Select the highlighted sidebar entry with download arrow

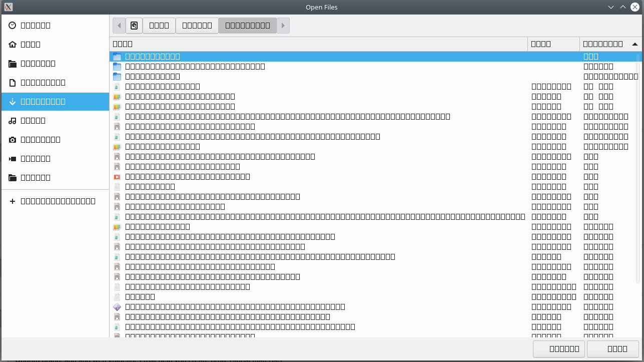tap(55, 101)
